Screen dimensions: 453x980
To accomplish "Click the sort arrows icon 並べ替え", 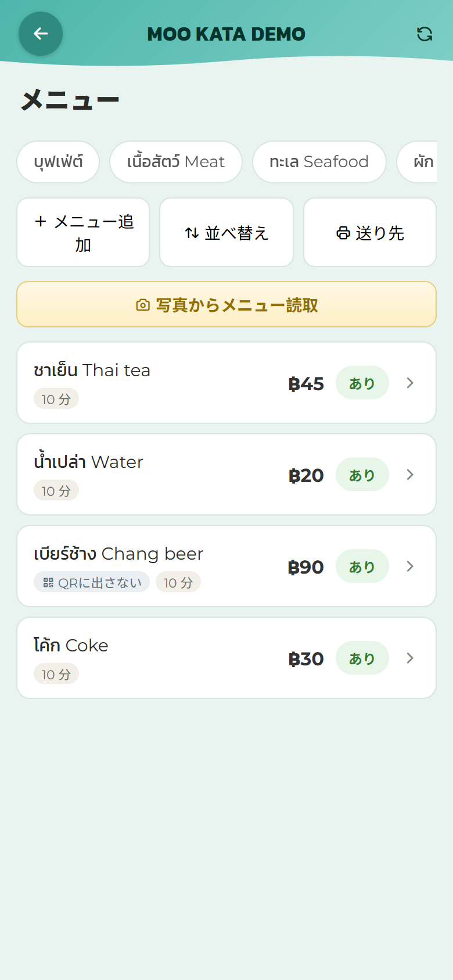I will [192, 233].
